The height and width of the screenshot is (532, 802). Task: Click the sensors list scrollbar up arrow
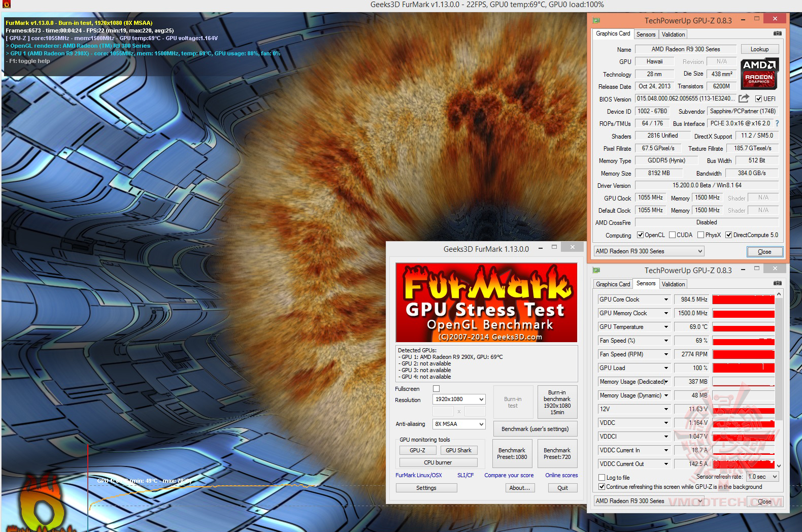point(779,294)
